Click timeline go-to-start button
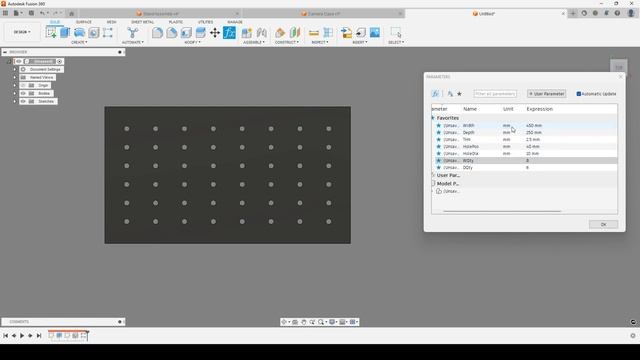Image resolution: width=640 pixels, height=360 pixels. point(6,336)
